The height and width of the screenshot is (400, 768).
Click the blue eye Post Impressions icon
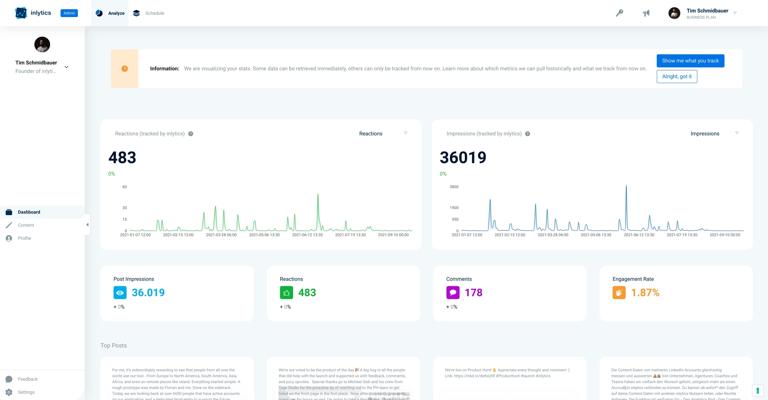pyautogui.click(x=120, y=293)
